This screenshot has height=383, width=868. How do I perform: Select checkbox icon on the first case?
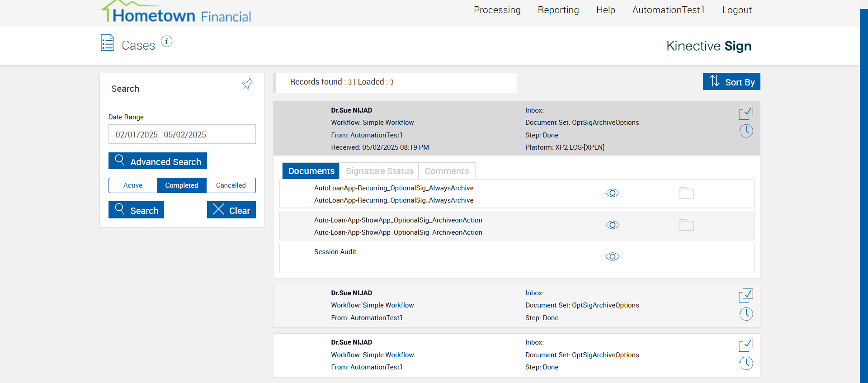click(x=746, y=113)
